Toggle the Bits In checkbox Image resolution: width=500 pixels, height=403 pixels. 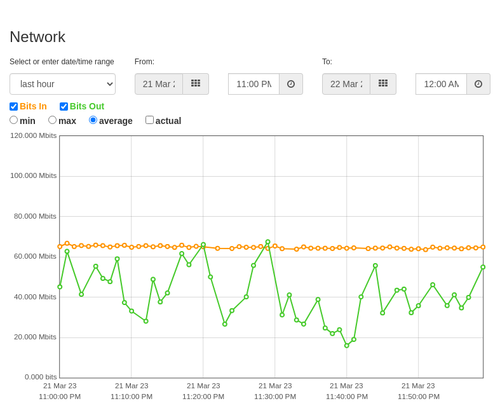[x=14, y=106]
